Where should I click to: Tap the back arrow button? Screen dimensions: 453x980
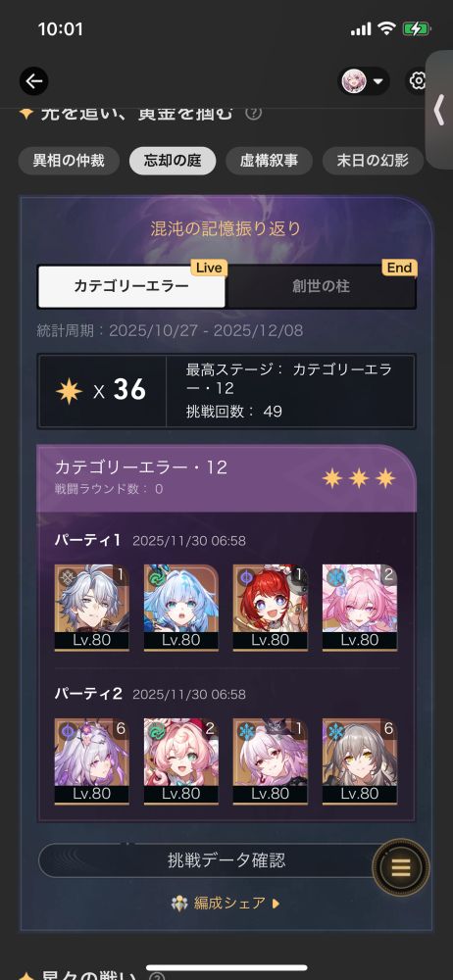[33, 80]
